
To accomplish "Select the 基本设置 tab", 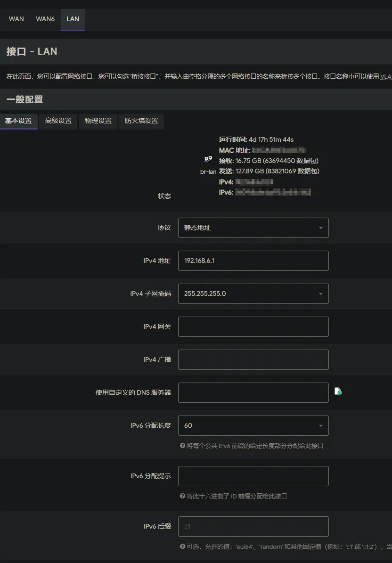I will [x=18, y=121].
